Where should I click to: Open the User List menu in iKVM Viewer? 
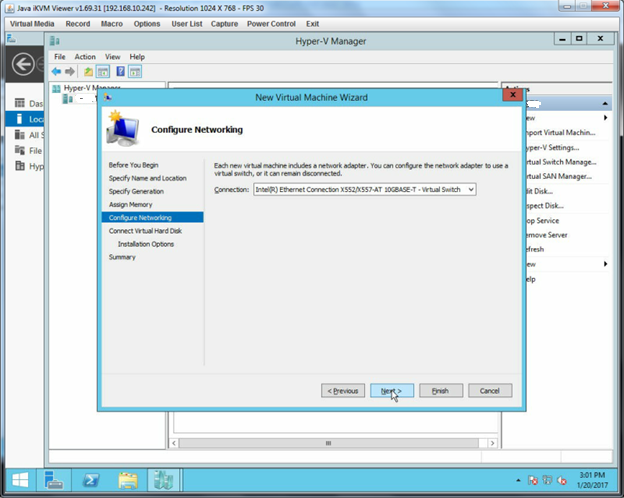pos(187,24)
